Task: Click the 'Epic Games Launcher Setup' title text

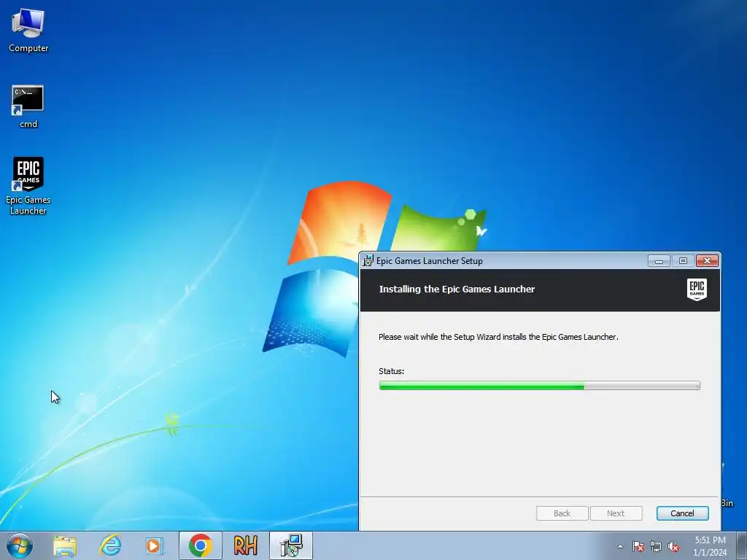Action: tap(429, 261)
